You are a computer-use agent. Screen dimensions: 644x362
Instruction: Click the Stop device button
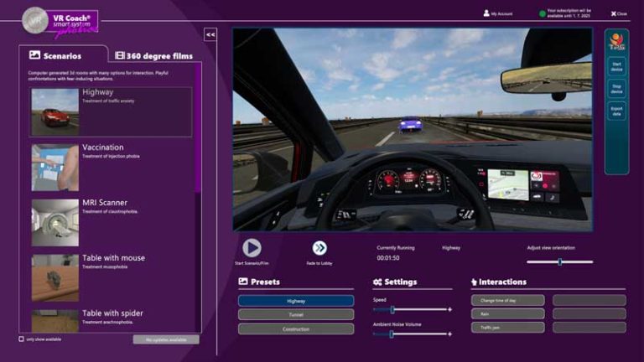[616, 89]
